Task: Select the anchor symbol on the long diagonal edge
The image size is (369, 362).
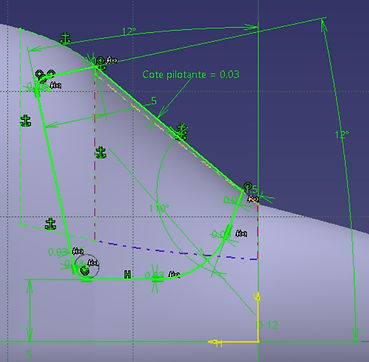Action: pos(182,132)
